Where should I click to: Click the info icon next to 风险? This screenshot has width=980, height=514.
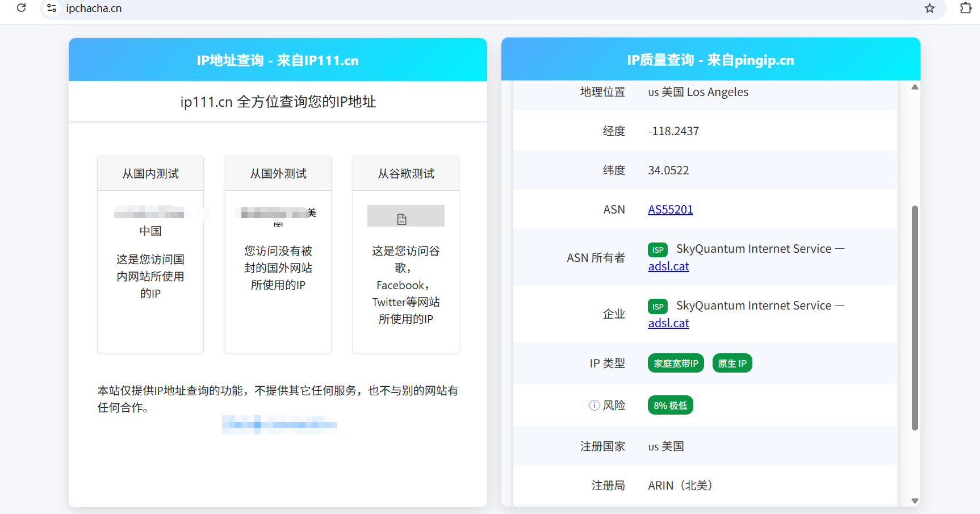tap(594, 405)
